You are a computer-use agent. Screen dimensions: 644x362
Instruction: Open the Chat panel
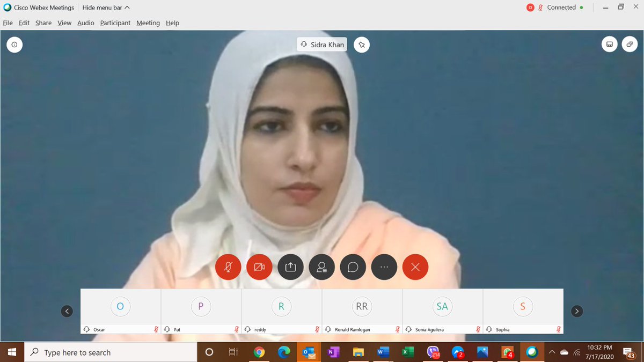(x=353, y=267)
